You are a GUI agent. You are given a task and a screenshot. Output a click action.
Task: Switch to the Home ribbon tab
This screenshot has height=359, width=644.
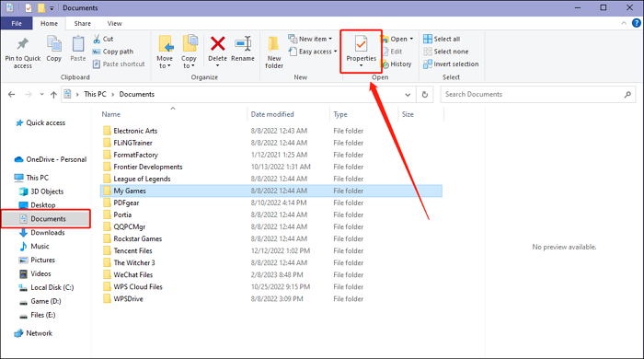coord(50,23)
